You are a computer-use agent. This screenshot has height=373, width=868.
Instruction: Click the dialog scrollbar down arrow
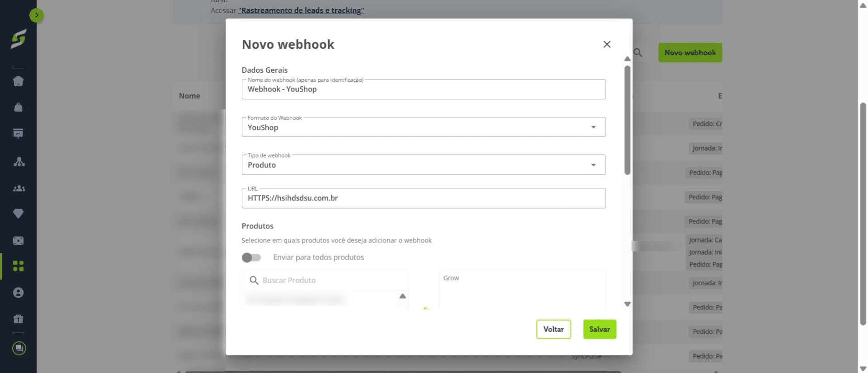(x=627, y=304)
